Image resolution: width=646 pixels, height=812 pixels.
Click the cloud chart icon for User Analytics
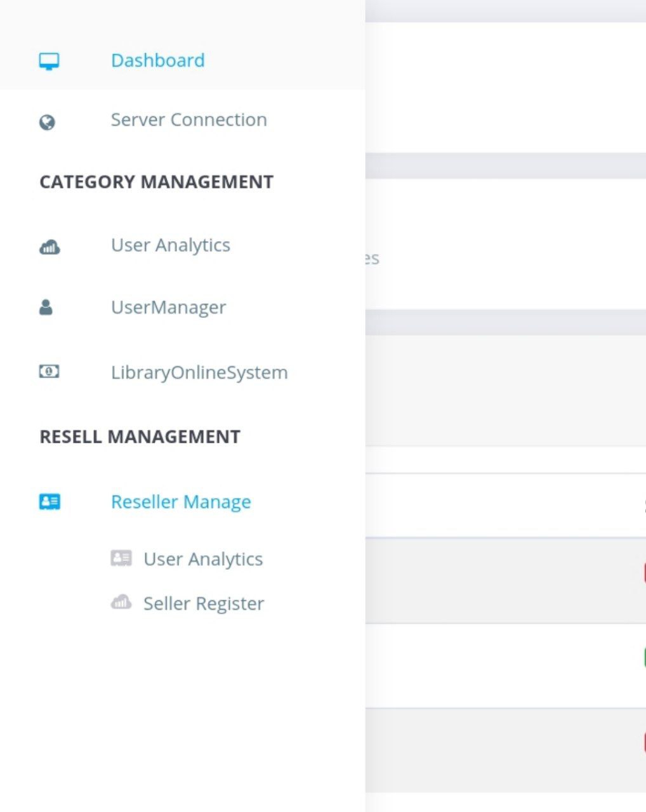pos(49,246)
